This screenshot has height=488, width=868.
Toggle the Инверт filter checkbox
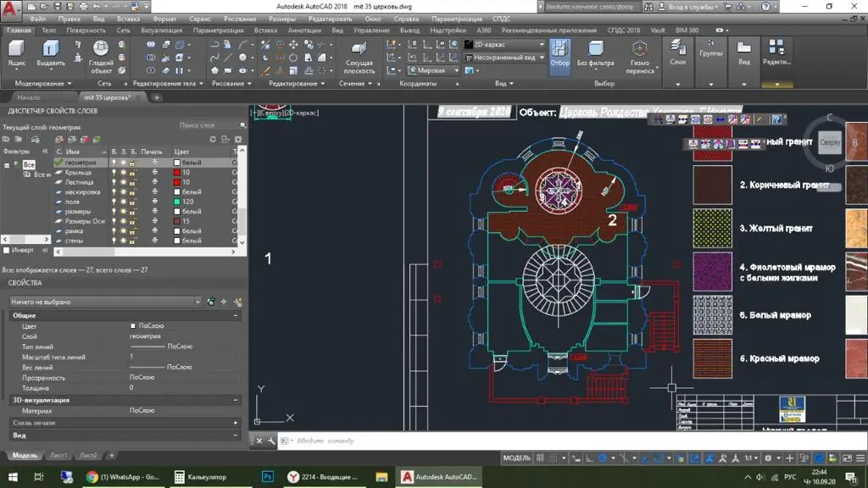point(8,251)
